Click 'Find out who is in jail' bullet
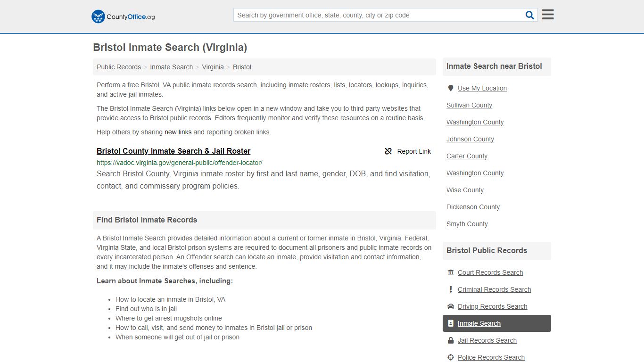The image size is (644, 362). [x=146, y=309]
